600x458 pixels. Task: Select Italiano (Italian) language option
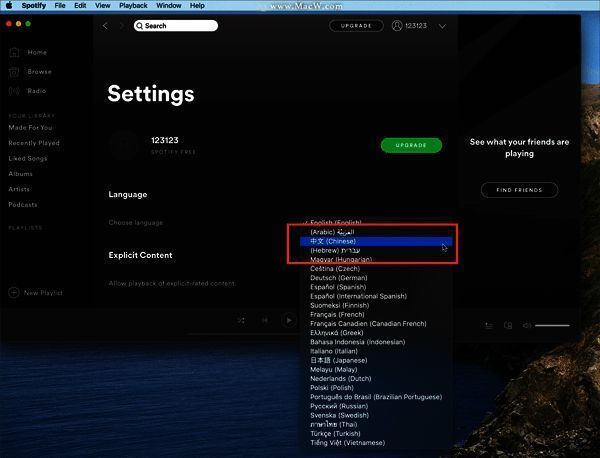pos(376,351)
